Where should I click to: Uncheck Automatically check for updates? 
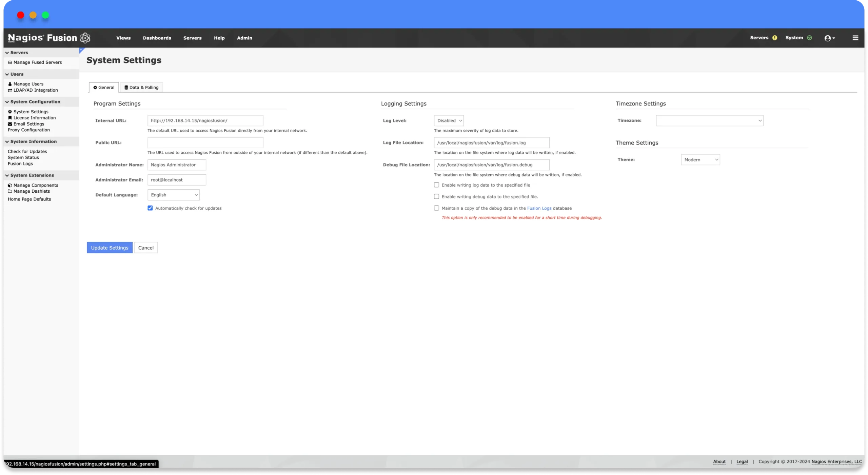click(x=150, y=208)
